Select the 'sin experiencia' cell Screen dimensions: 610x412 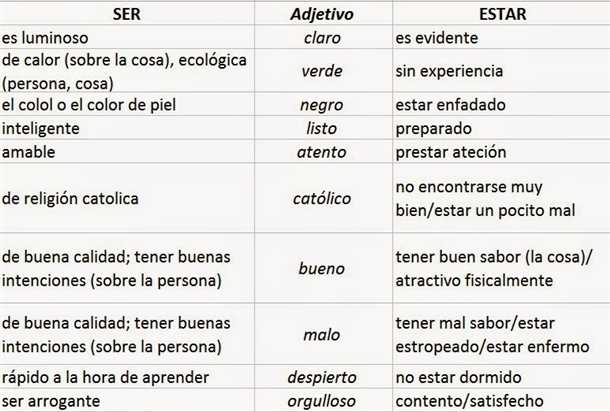point(501,71)
